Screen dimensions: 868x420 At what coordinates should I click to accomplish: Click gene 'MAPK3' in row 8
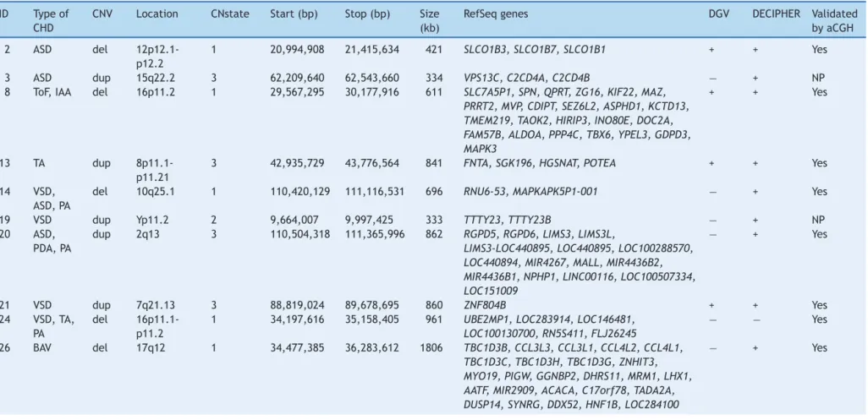point(480,150)
